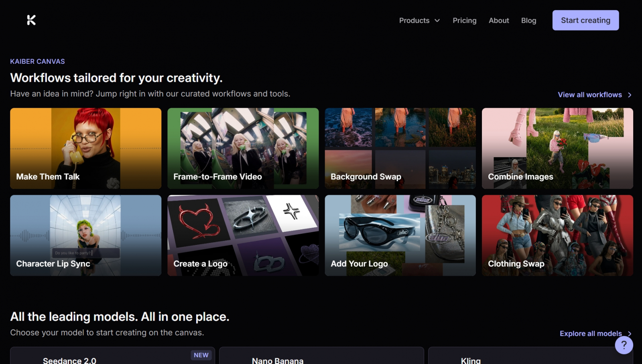
Task: Select the Background Swap workflow card
Action: point(400,148)
